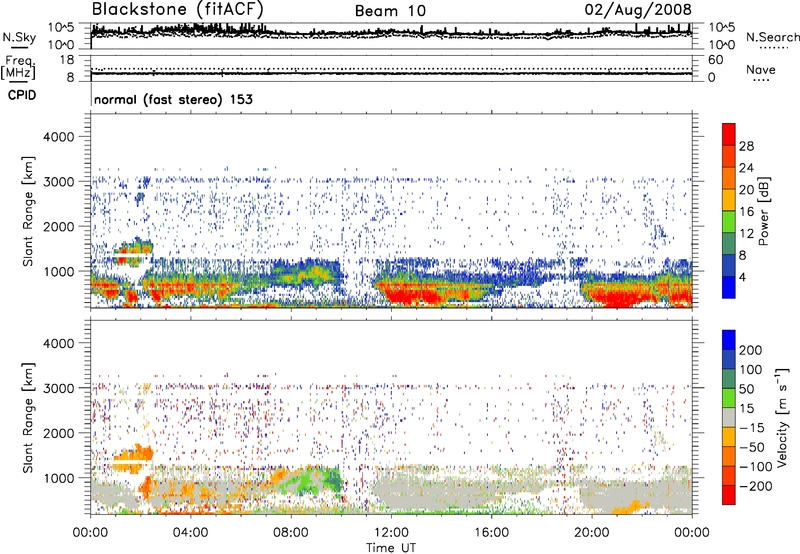
Task: Click the noise trace in the N.Sky strip
Action: click(391, 33)
